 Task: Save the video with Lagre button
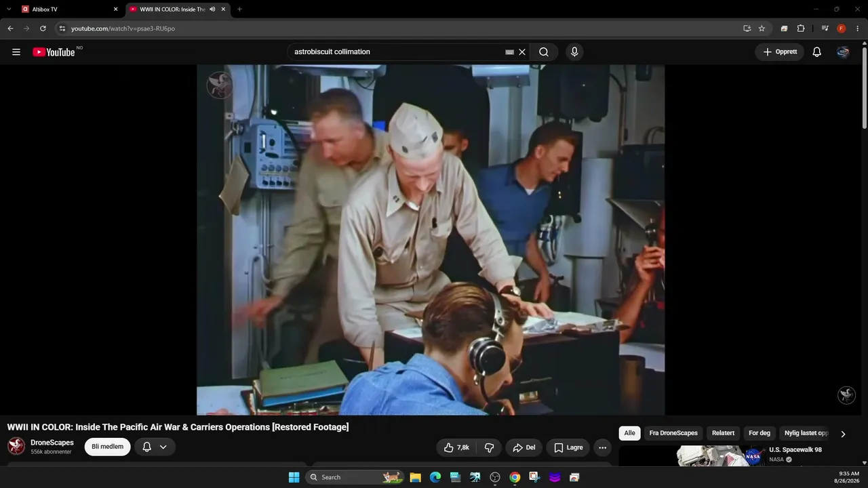click(x=568, y=447)
